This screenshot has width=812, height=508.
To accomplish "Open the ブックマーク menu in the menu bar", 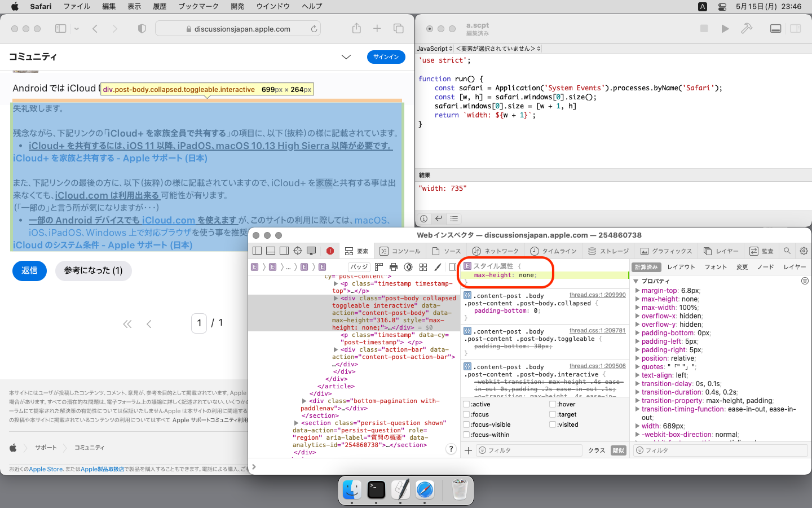I will tap(198, 6).
